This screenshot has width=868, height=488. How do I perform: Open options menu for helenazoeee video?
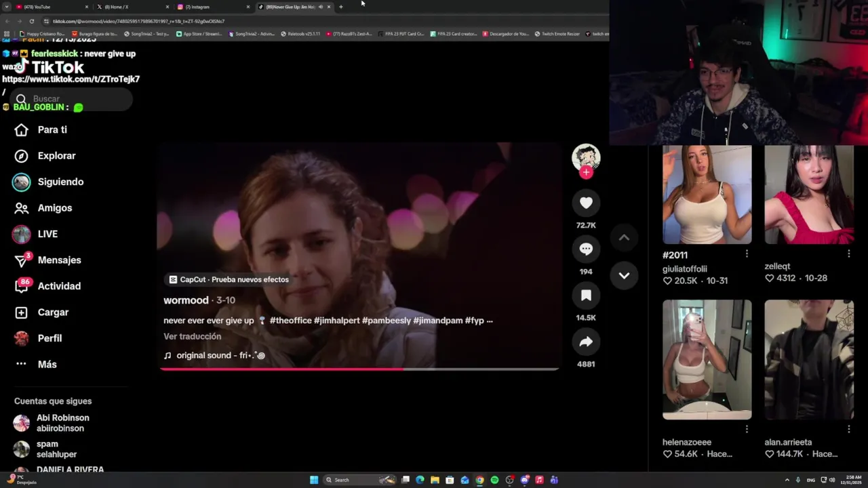(747, 429)
